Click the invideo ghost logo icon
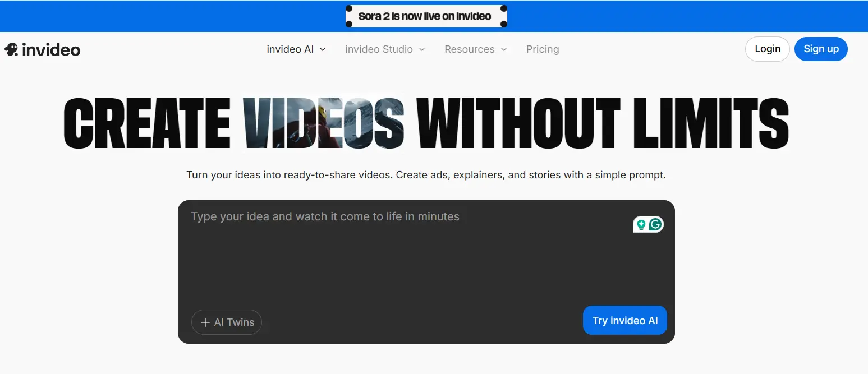Image resolution: width=868 pixels, height=374 pixels. 11,49
